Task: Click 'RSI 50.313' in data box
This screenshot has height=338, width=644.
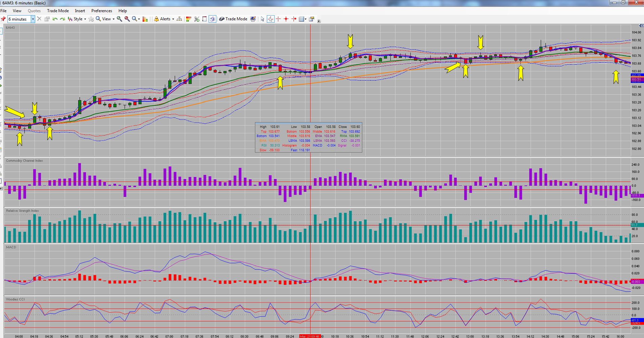Action: click(271, 145)
